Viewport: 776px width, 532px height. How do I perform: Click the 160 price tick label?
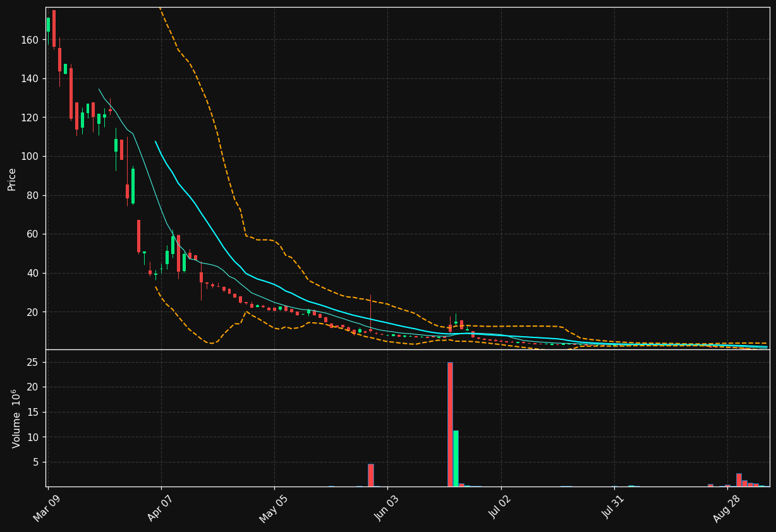coord(31,40)
